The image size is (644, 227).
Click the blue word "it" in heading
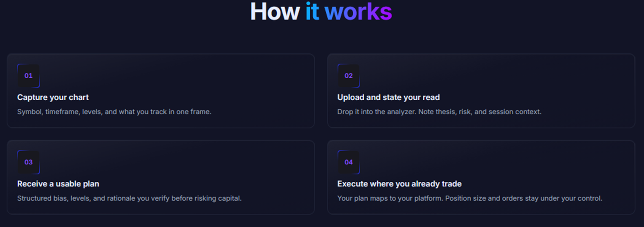pyautogui.click(x=312, y=11)
